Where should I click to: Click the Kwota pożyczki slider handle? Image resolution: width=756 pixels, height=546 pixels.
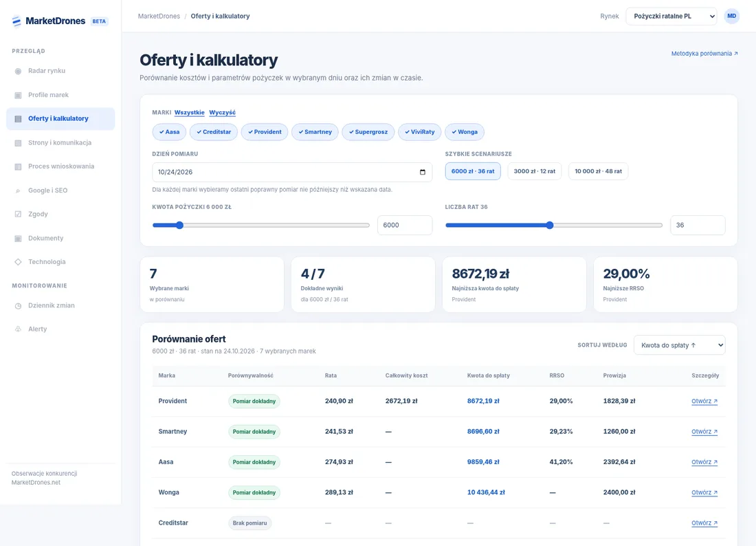coord(180,226)
